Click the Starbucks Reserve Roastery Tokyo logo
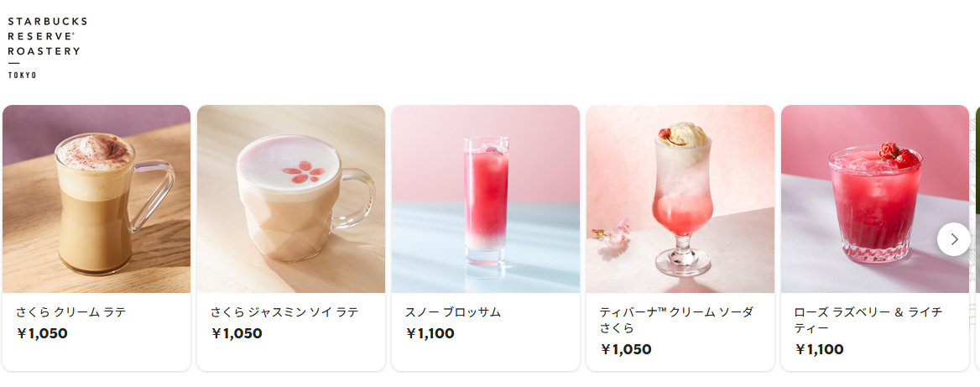Viewport: 980px width, 387px height. 47,48
